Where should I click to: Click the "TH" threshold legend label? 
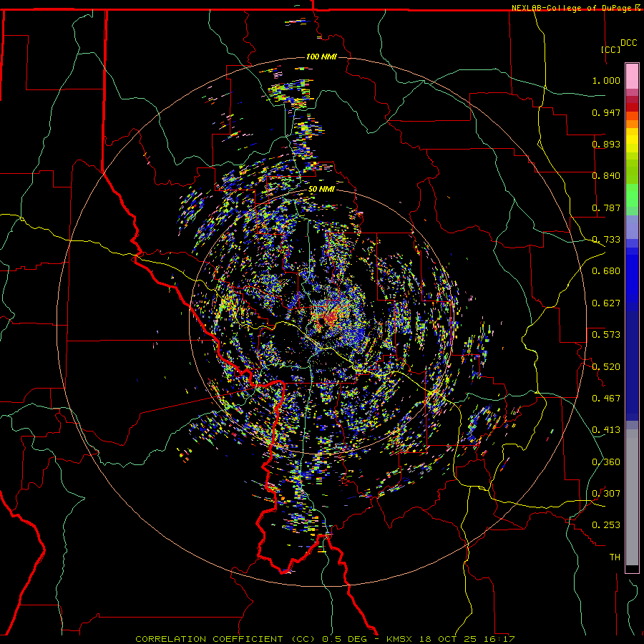(x=615, y=557)
